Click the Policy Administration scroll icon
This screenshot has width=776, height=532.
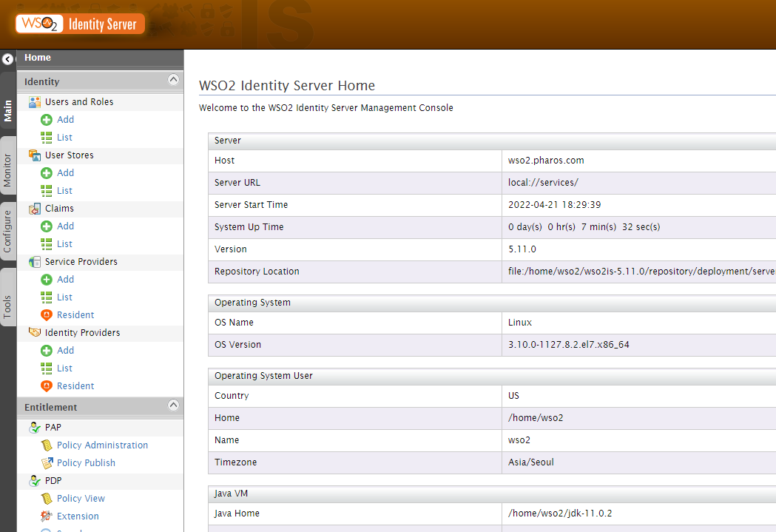click(x=47, y=445)
